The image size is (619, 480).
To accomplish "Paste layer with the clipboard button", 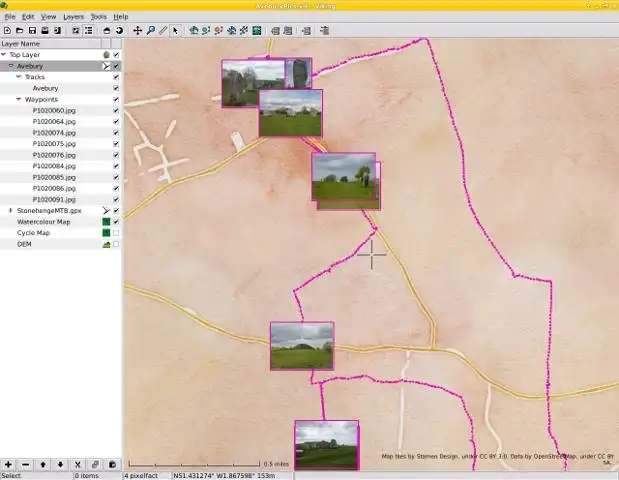I will coord(113,464).
